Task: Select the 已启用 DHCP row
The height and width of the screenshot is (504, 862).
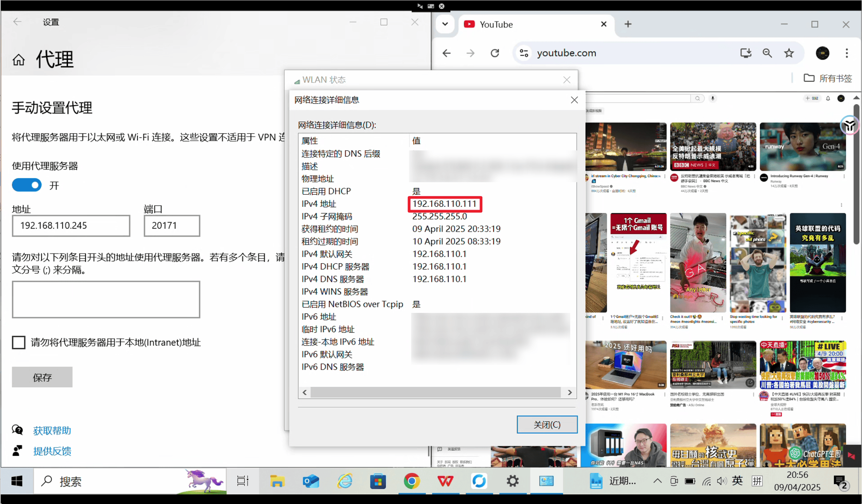Action: [437, 191]
